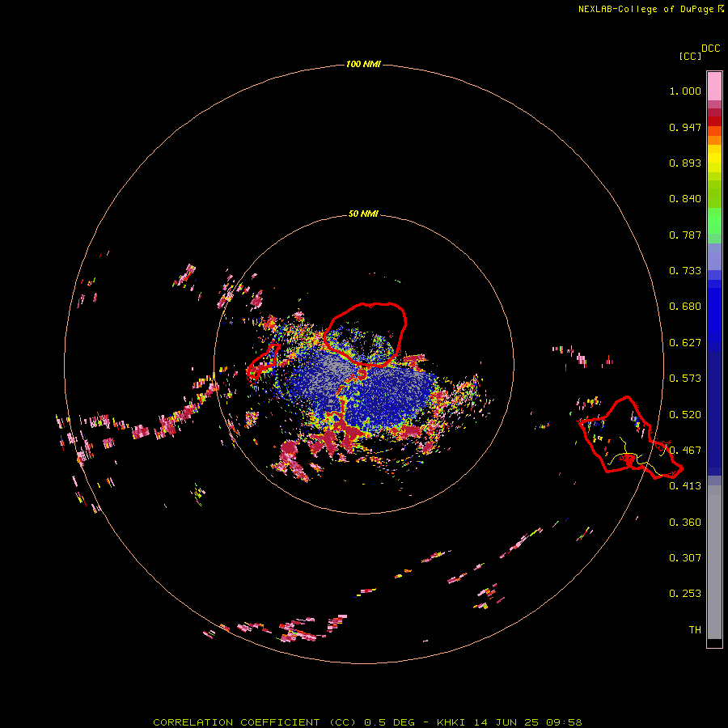Click the 0.573 color scale value
The width and height of the screenshot is (728, 728).
(685, 379)
